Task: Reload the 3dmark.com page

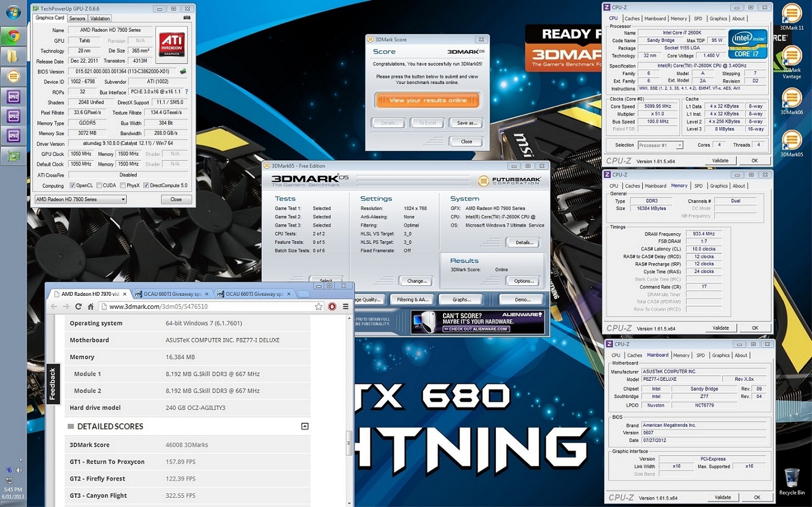Action: click(x=79, y=307)
